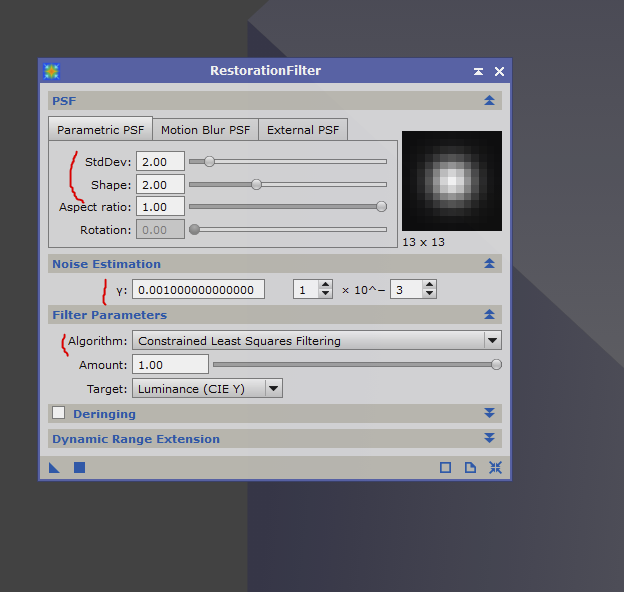Click the noise exponent field showing 3
This screenshot has width=624, height=592.
[406, 290]
